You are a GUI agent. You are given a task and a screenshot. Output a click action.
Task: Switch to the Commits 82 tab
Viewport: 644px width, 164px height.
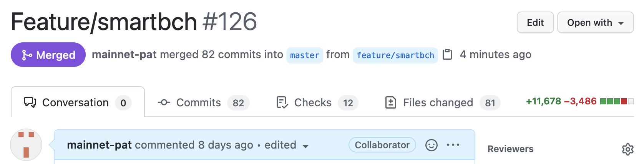(x=204, y=102)
